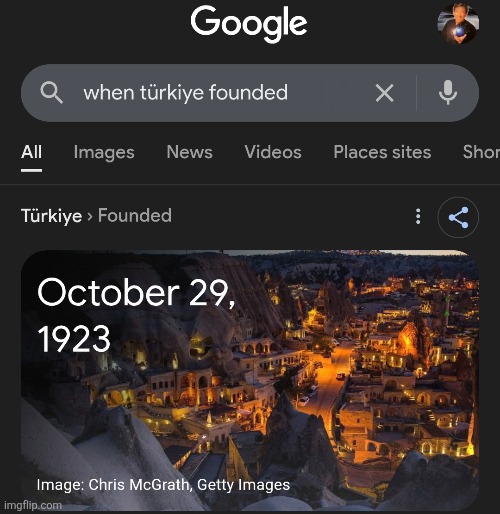Start voice search with microphone icon
This screenshot has width=500, height=514.
click(x=448, y=93)
